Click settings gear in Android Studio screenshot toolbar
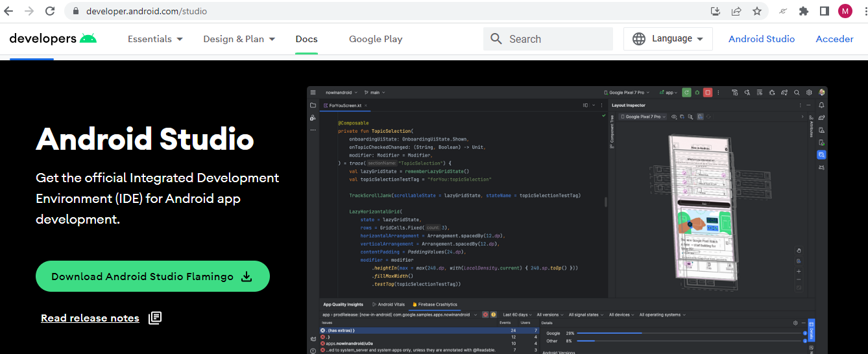 pos(809,93)
